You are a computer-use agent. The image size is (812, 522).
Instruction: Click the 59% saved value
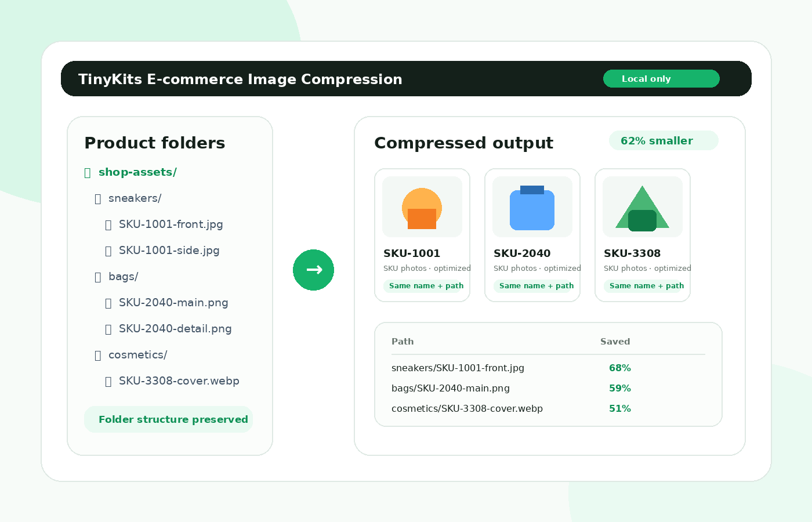click(x=619, y=389)
